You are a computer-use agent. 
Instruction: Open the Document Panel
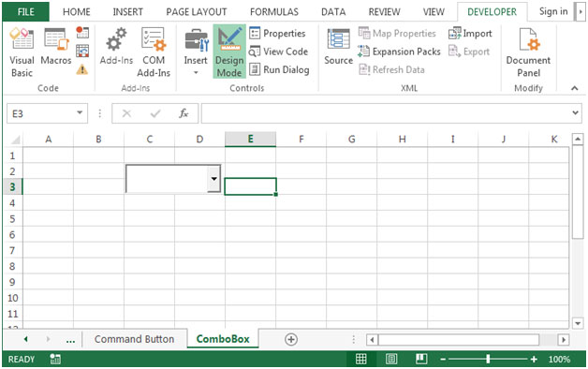point(528,52)
